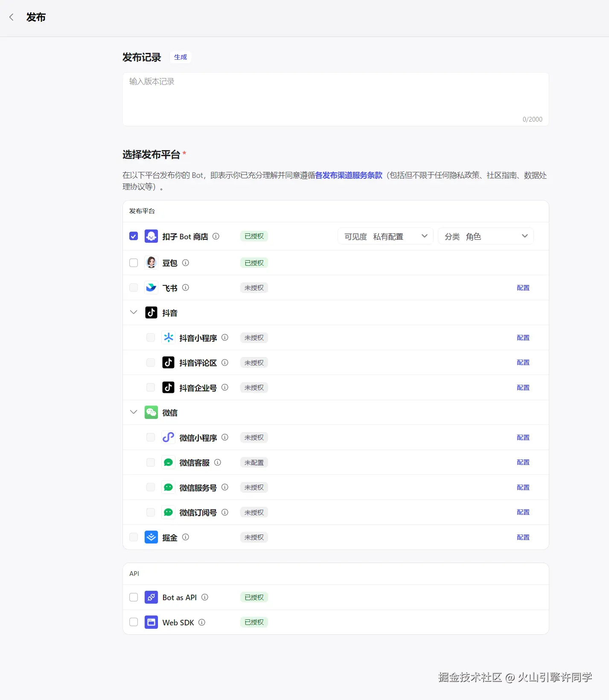Enable the Bot as API checkbox
The image size is (609, 700).
(x=134, y=598)
